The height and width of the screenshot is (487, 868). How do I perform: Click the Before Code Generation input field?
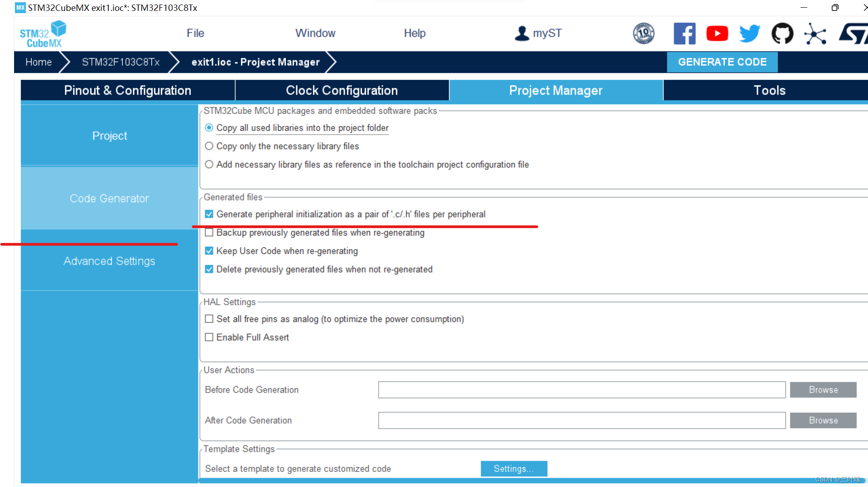[582, 390]
